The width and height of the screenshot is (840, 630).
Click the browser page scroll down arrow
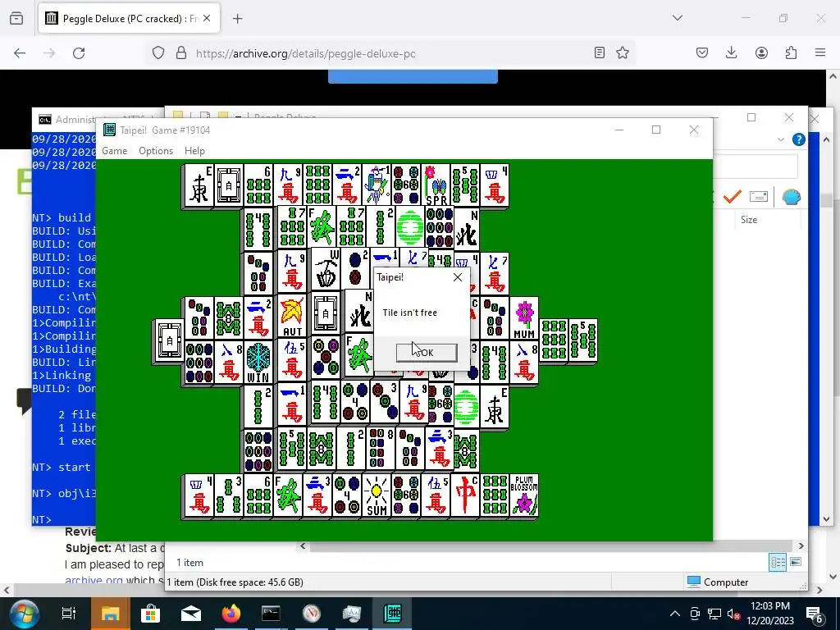pyautogui.click(x=833, y=577)
